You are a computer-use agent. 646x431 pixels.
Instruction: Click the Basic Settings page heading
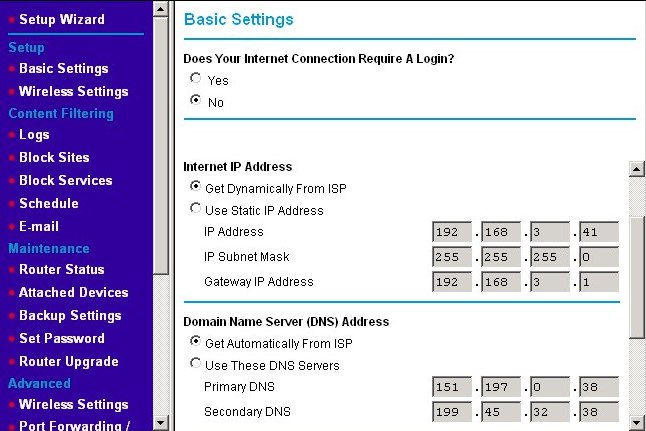coord(239,19)
